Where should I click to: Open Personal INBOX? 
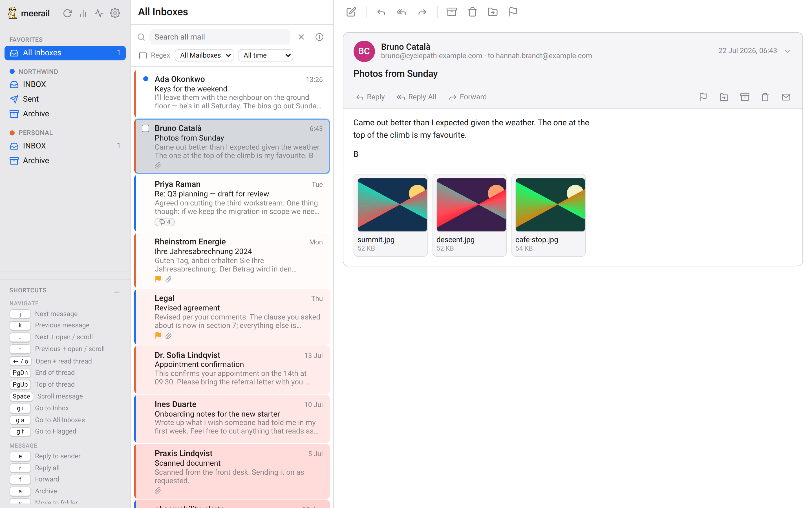[65, 146]
